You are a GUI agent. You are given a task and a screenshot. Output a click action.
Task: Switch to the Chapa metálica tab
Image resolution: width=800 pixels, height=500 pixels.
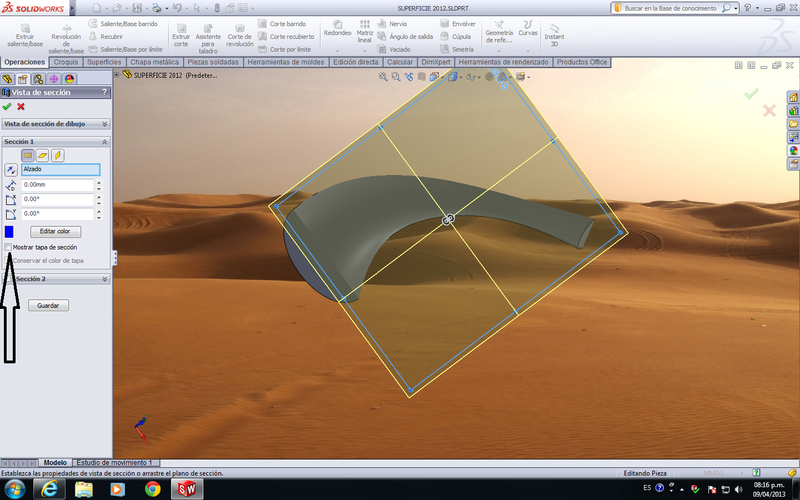click(x=155, y=62)
